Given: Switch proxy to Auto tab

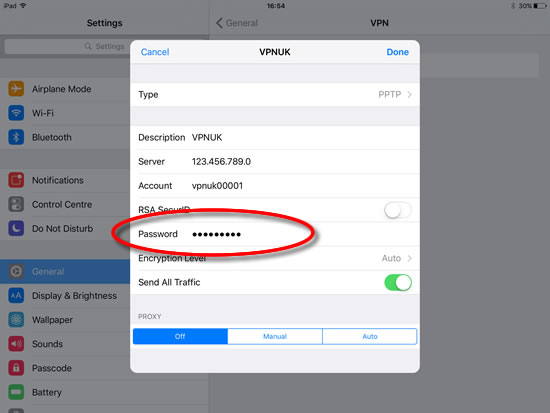Looking at the screenshot, I should coord(370,337).
